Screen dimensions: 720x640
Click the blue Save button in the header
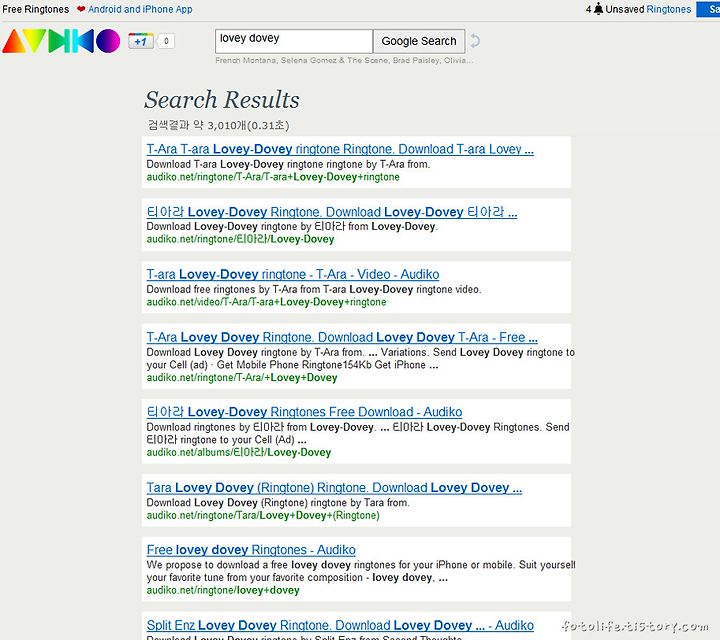(709, 9)
